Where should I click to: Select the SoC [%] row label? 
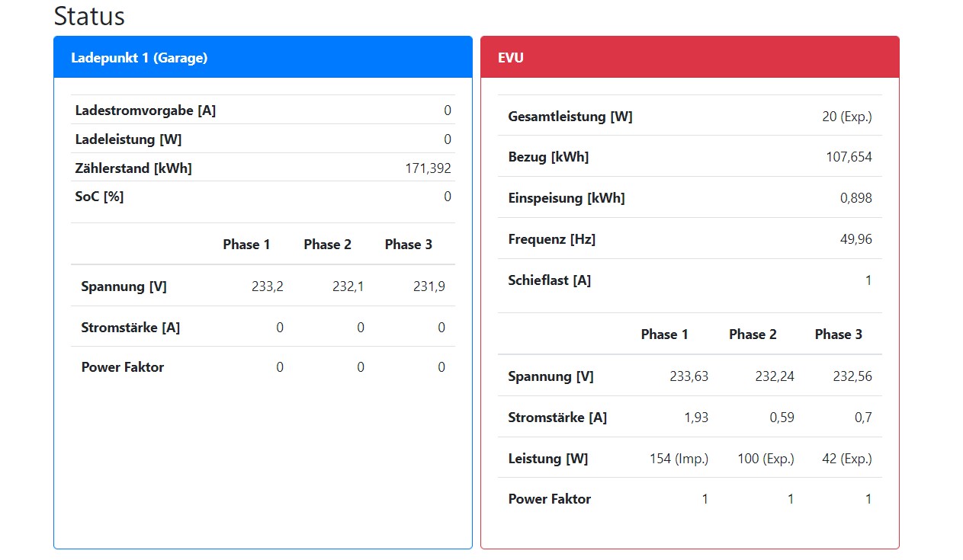pos(99,197)
